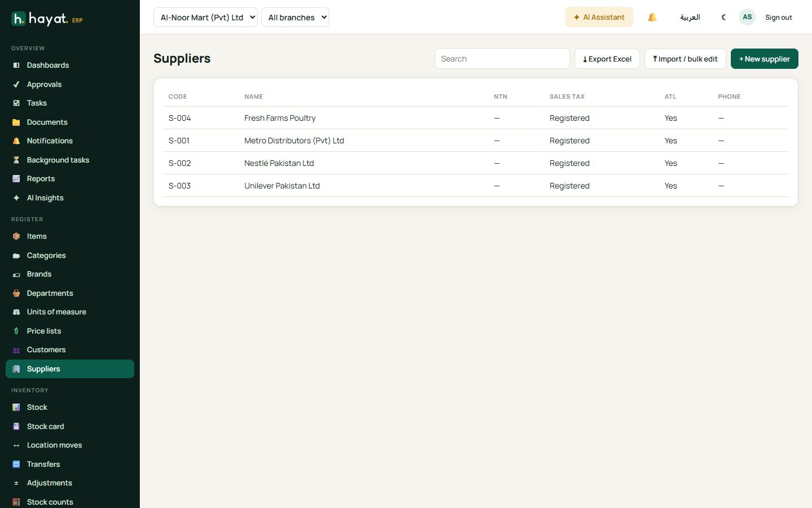Open the AS user avatar
Image resolution: width=812 pixels, height=508 pixels.
coord(747,17)
